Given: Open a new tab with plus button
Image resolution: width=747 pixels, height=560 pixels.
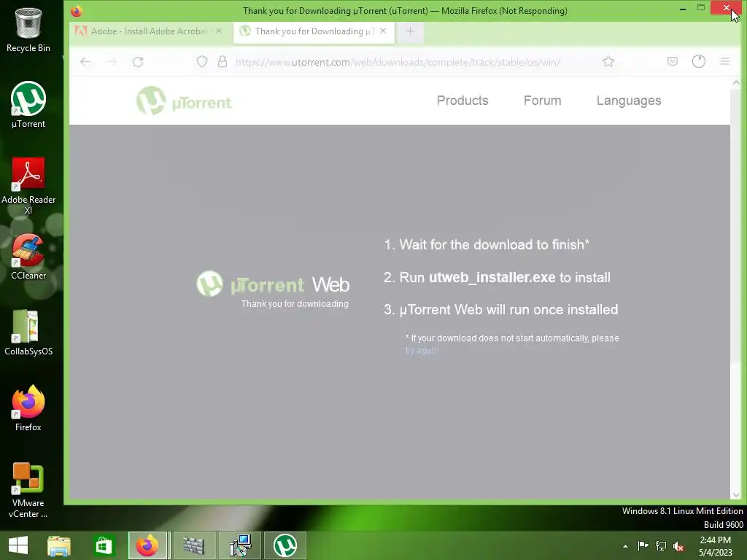Looking at the screenshot, I should pos(410,31).
